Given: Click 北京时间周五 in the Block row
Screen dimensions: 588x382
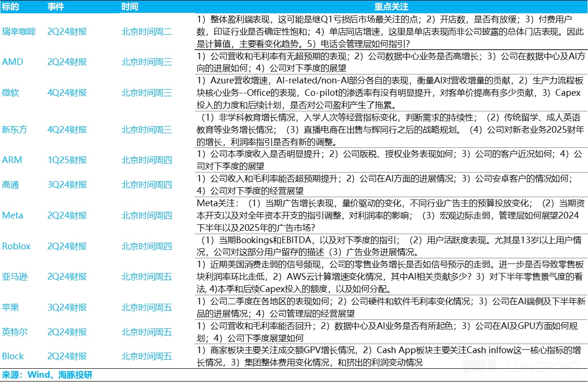Looking at the screenshot, I should (147, 356).
